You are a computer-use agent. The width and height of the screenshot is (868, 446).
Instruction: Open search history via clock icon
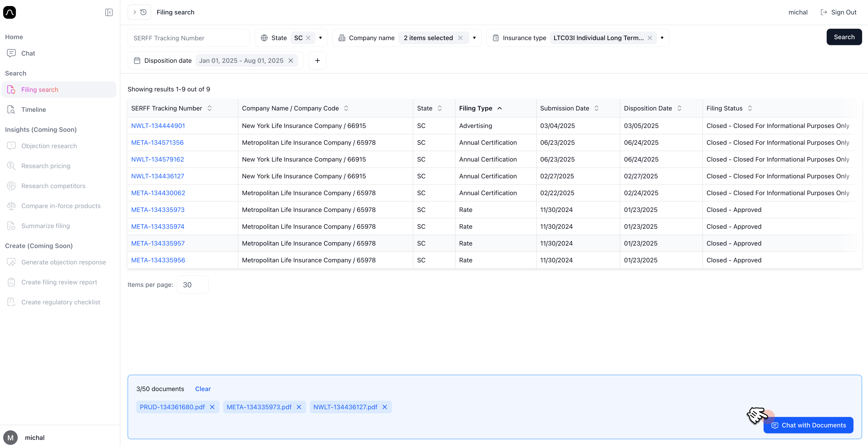click(144, 12)
